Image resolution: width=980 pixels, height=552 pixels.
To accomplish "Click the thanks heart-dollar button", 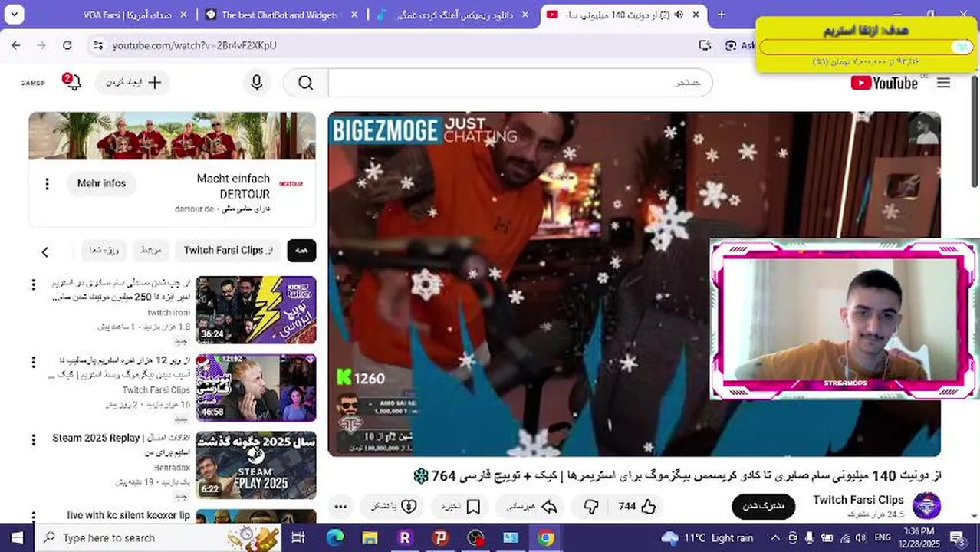I will coord(394,506).
